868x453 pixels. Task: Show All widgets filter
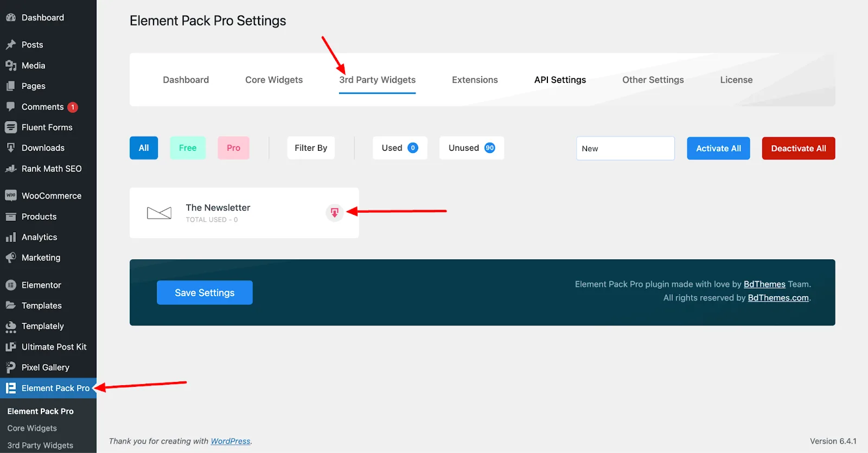click(144, 148)
